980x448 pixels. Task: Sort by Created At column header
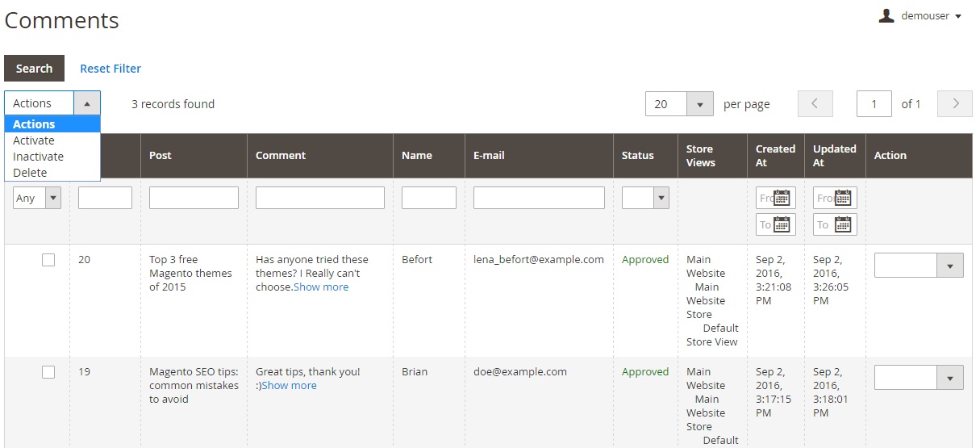click(775, 156)
